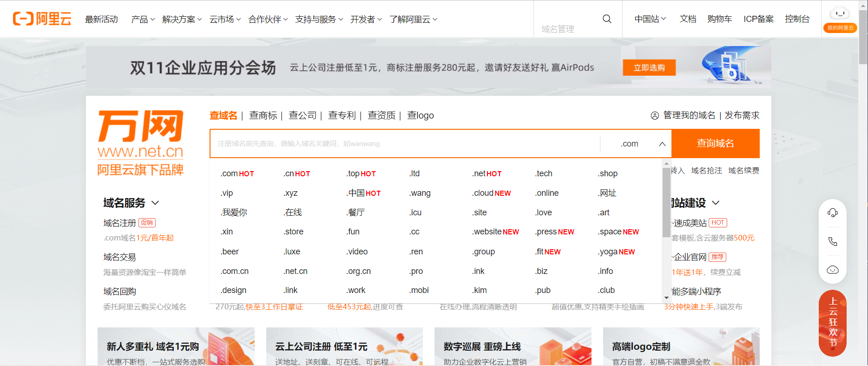The width and height of the screenshot is (868, 366).
Task: Click the 域名抢注 link
Action: tap(706, 171)
